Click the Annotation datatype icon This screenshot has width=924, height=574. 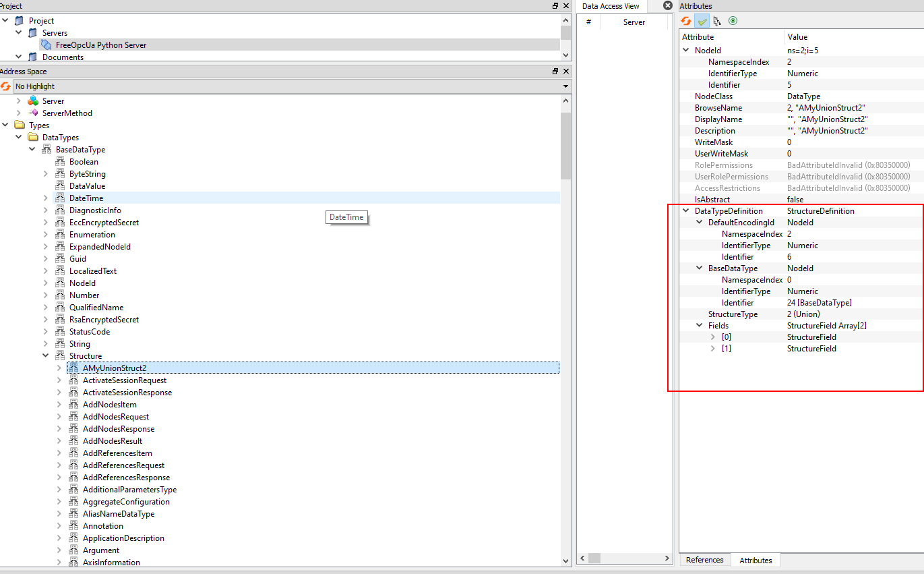[73, 526]
